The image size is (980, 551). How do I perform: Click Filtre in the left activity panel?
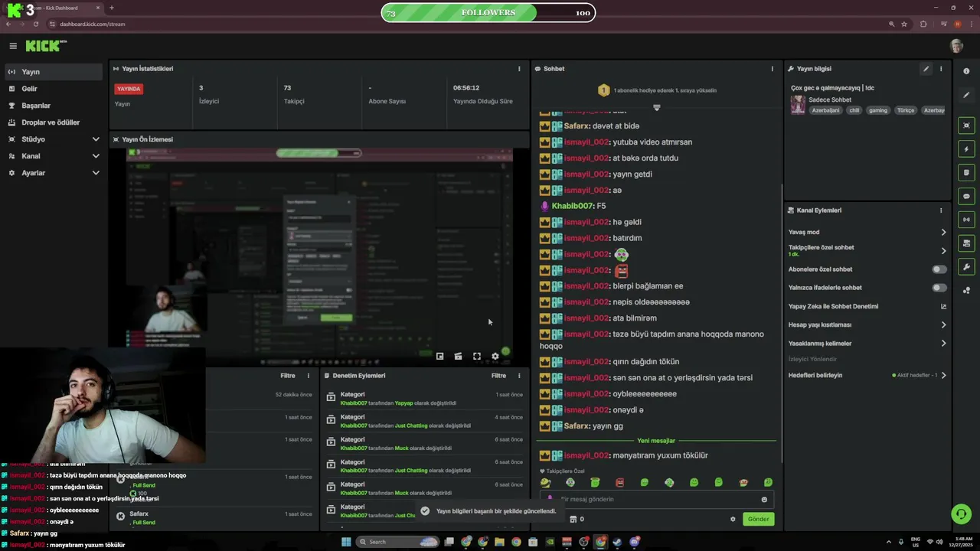[x=288, y=376]
